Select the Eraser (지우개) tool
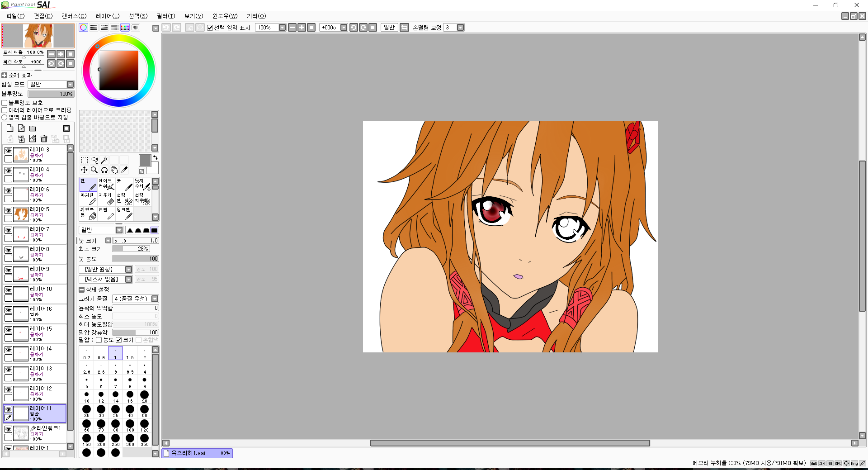This screenshot has width=868, height=470. click(x=106, y=199)
